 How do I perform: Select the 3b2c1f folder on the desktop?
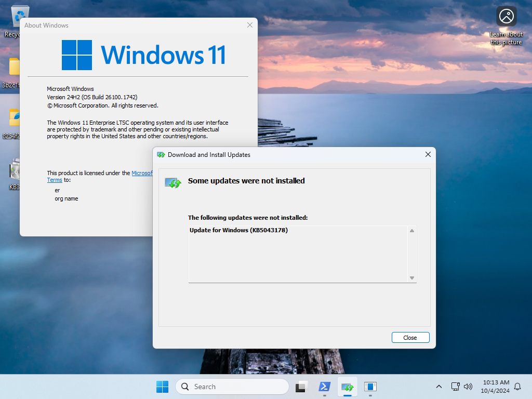coord(11,73)
